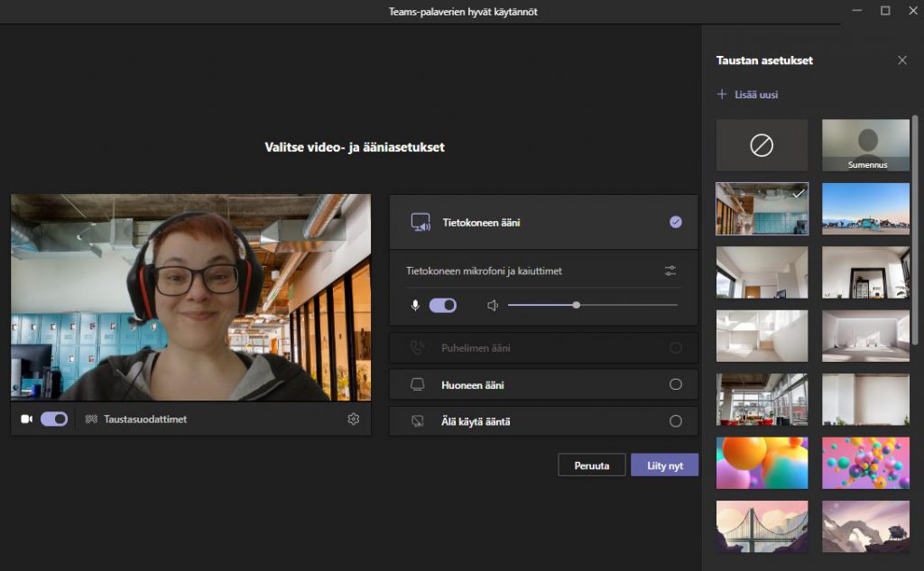Viewport: 924px width, 571px height.
Task: Toggle the camera switch on or off
Action: 54,419
